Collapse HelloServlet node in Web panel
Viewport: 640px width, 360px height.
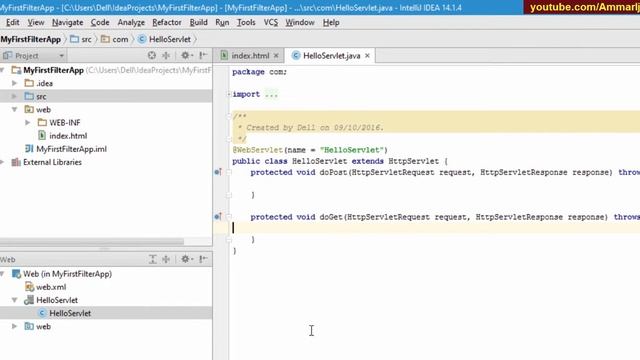15,300
